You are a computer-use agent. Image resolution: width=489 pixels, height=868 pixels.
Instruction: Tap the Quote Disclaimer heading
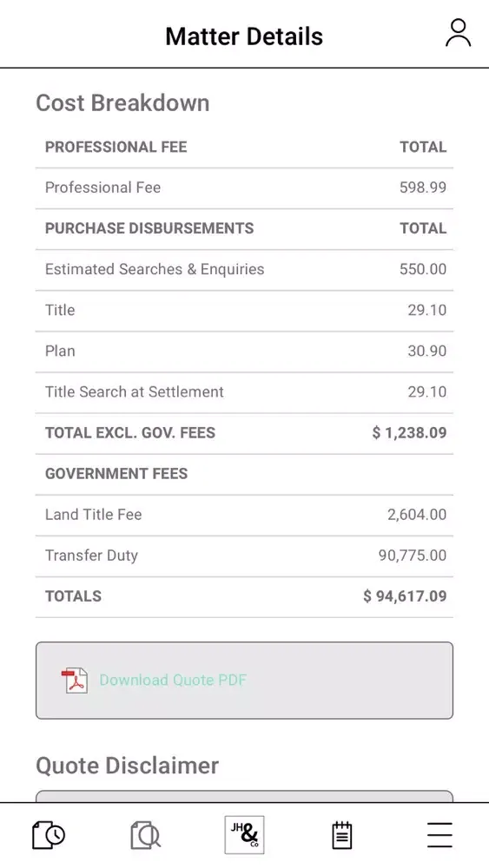(128, 766)
